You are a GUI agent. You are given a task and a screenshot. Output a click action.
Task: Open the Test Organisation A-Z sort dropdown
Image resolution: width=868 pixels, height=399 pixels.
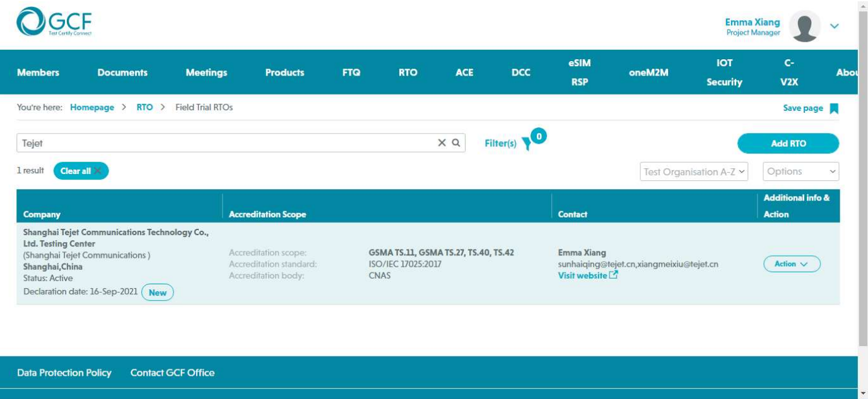click(694, 171)
